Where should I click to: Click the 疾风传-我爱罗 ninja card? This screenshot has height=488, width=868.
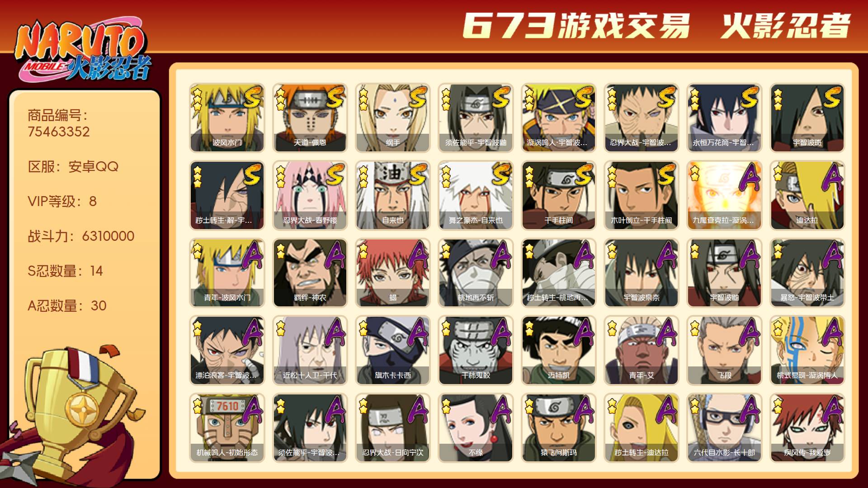807,428
